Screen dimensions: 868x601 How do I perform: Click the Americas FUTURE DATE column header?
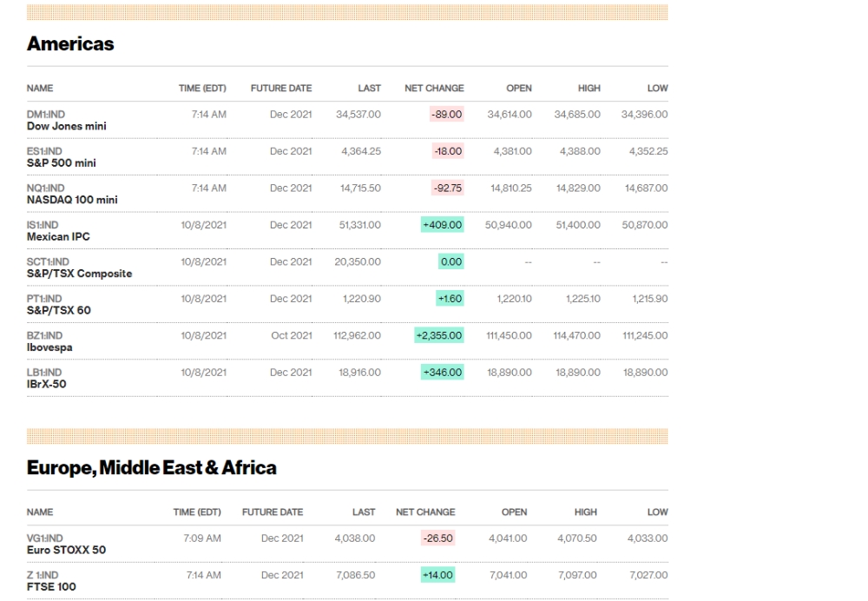tap(281, 88)
